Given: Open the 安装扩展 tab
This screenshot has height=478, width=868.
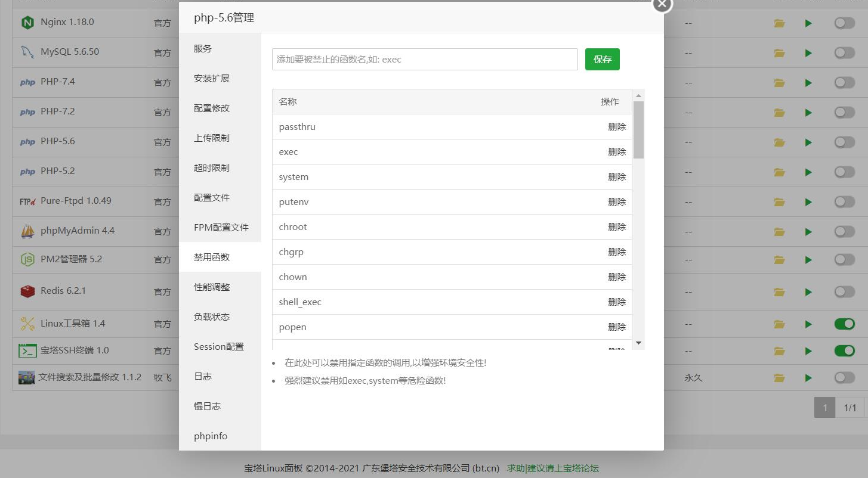Looking at the screenshot, I should 220,78.
